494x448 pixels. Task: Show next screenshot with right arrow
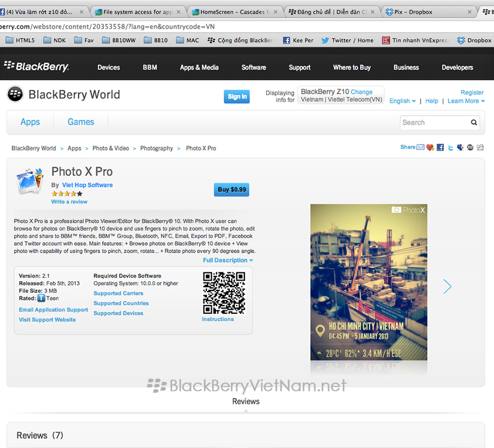(447, 286)
